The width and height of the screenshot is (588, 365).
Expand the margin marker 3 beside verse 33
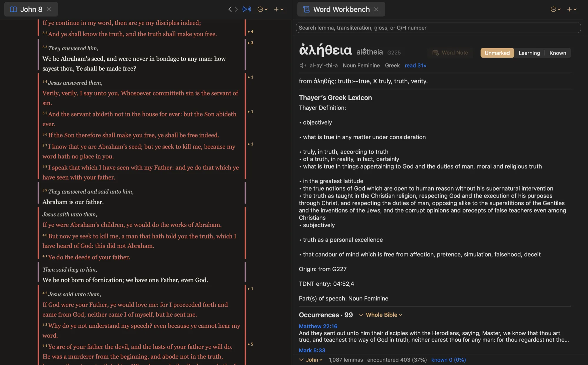click(x=250, y=43)
